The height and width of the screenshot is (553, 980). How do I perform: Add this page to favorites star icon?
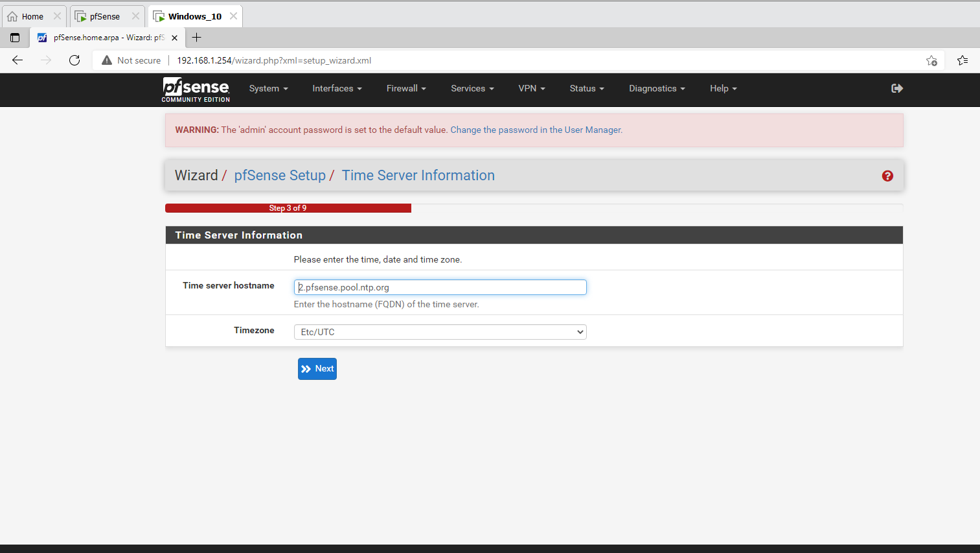(931, 60)
